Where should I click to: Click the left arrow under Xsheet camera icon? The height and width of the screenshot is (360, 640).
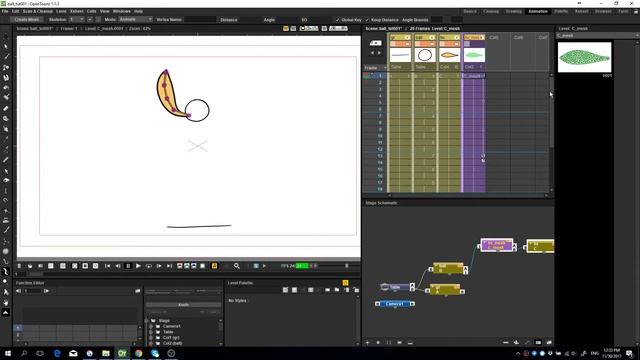click(x=372, y=53)
